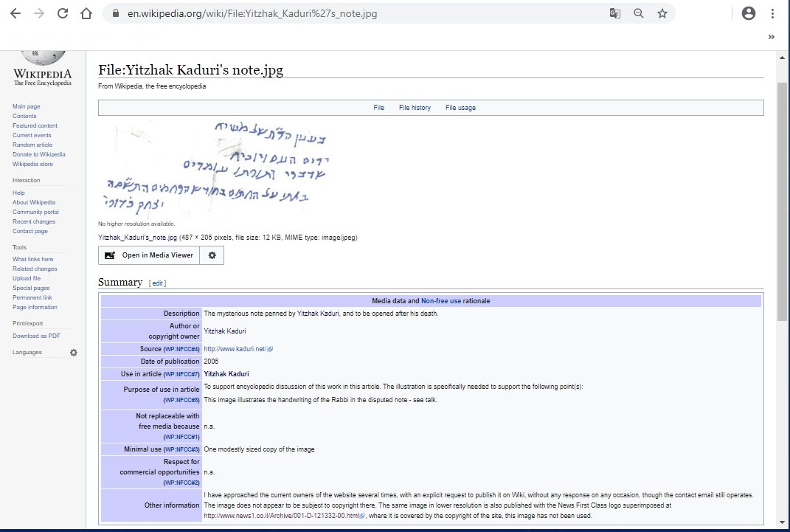Expand the overflow chevron below the menu
The height and width of the screenshot is (532, 790).
pos(772,35)
